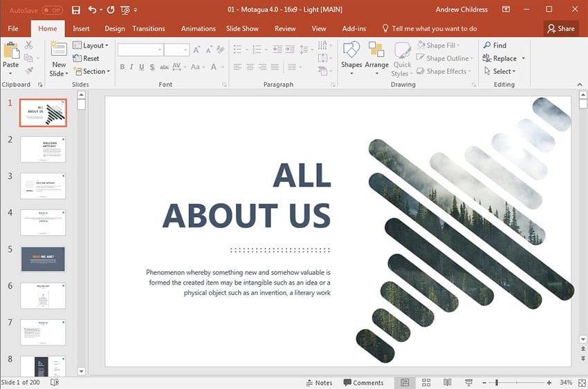Open the Shapes gallery
588x389 pixels.
click(351, 57)
